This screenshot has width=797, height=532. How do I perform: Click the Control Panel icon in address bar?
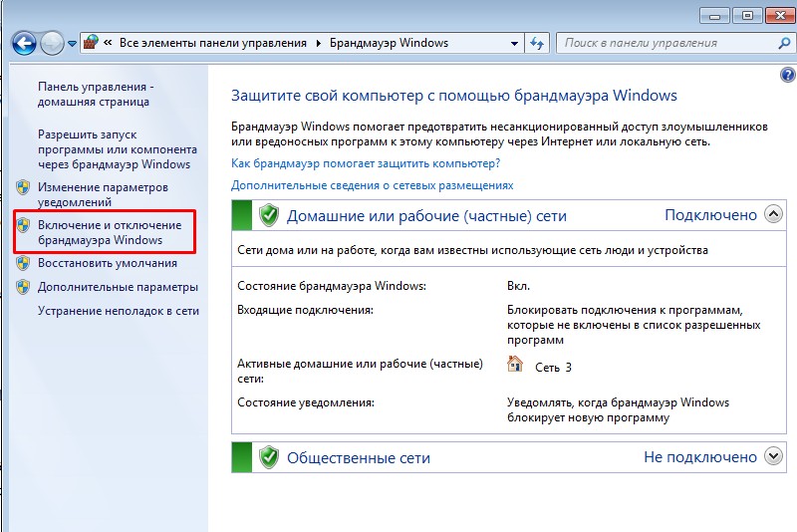click(x=92, y=43)
